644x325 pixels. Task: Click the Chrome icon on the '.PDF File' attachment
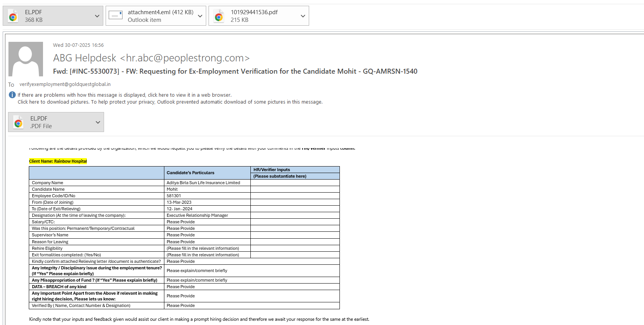pyautogui.click(x=18, y=122)
